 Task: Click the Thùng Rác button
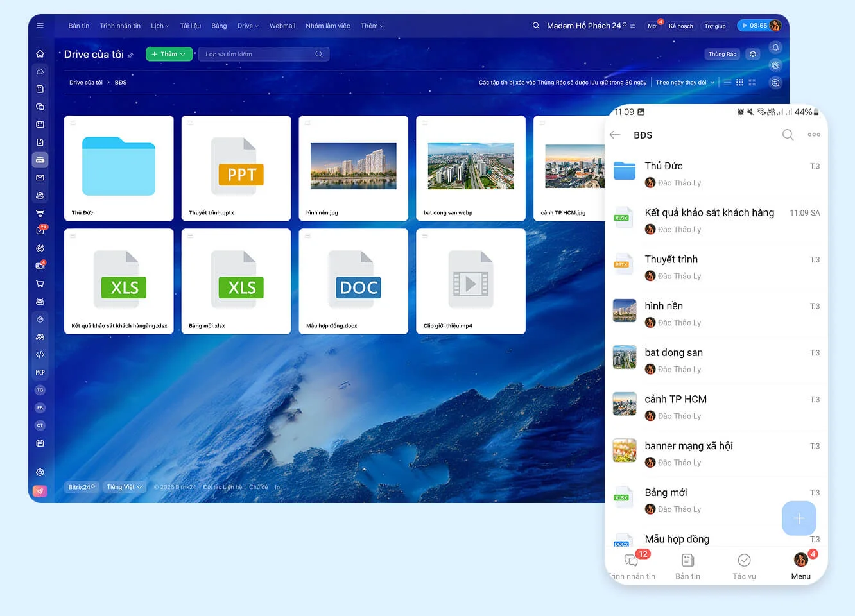coord(721,55)
